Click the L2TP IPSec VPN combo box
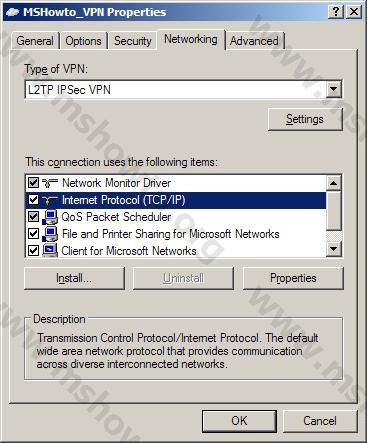The image size is (367, 443). 184,89
